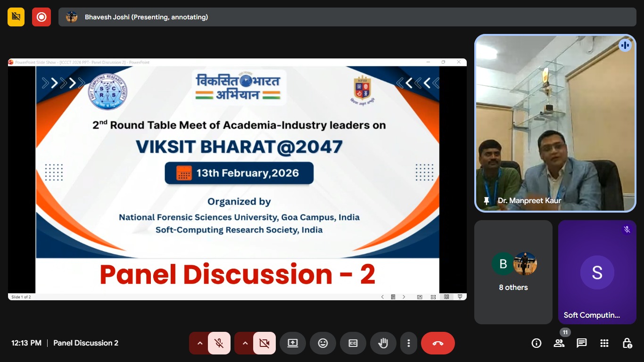Show the participants people panel
The image size is (644, 362).
point(559,343)
